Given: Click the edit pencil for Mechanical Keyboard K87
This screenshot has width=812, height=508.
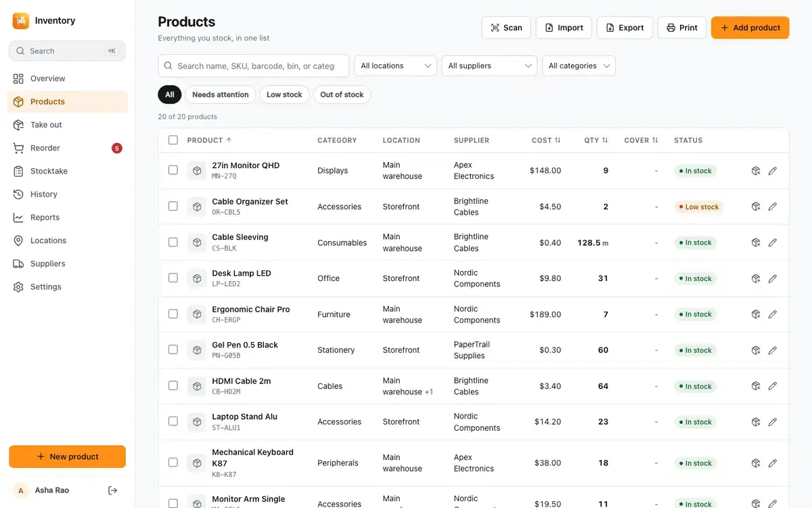Looking at the screenshot, I should [x=773, y=463].
